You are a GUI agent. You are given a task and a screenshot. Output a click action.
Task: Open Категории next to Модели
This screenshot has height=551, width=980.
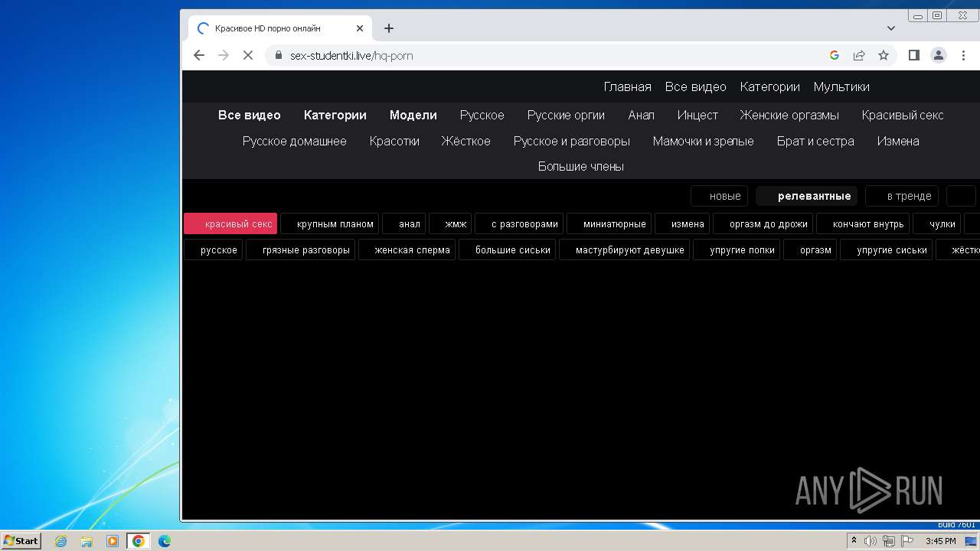[335, 115]
